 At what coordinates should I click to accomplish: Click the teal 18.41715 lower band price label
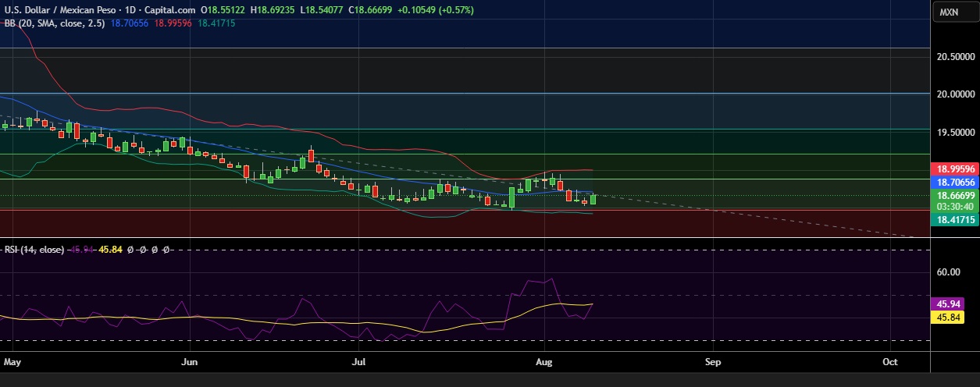tap(955, 221)
